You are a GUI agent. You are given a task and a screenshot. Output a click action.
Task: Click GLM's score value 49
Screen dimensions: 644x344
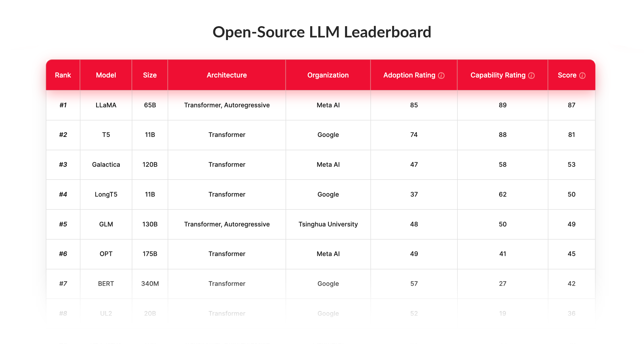571,224
